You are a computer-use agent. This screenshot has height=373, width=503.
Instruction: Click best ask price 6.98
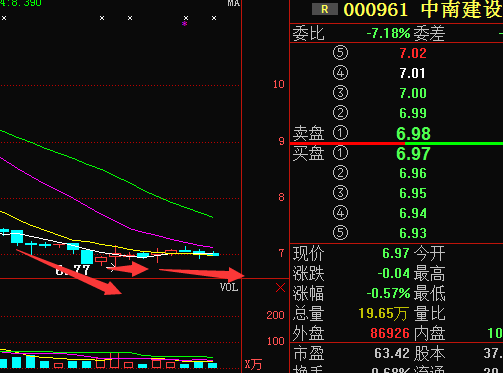(413, 134)
